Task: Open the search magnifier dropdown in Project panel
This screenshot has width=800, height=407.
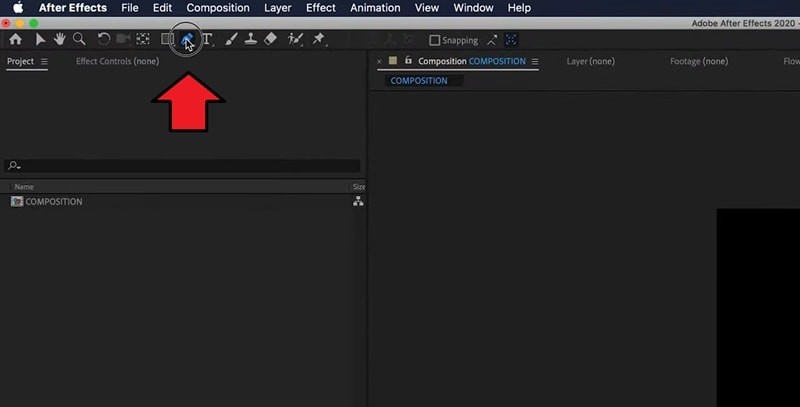Action: pos(14,165)
